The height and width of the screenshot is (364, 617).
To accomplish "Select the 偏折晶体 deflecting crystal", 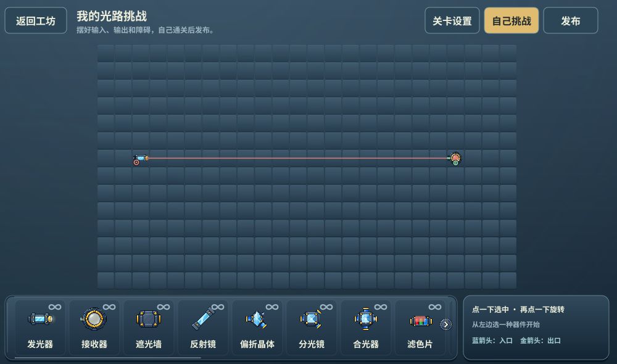I will click(x=257, y=328).
